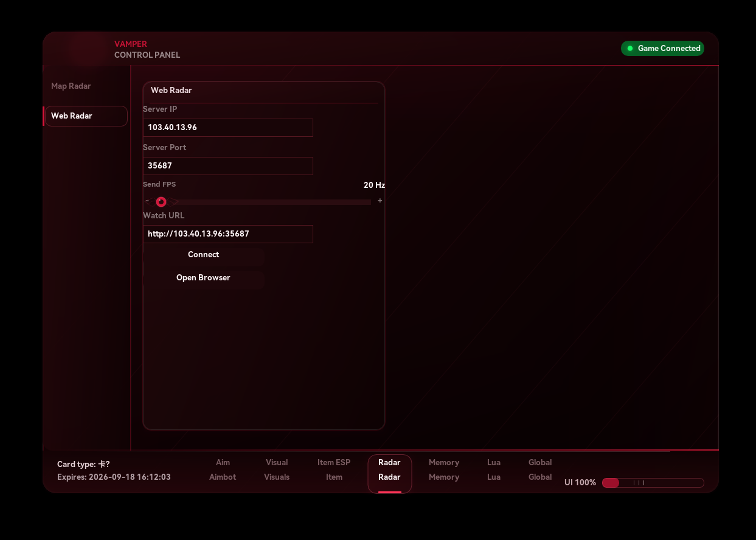Screen dimensions: 756x540
Task: Switch to the Aim tab
Action: (x=223, y=470)
